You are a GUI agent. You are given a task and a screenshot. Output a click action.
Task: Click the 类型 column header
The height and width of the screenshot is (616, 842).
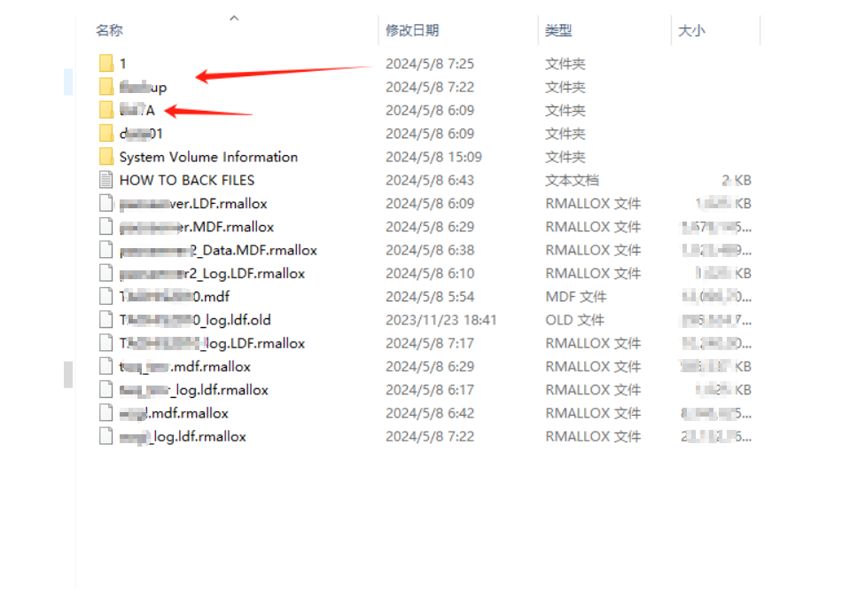click(x=558, y=30)
